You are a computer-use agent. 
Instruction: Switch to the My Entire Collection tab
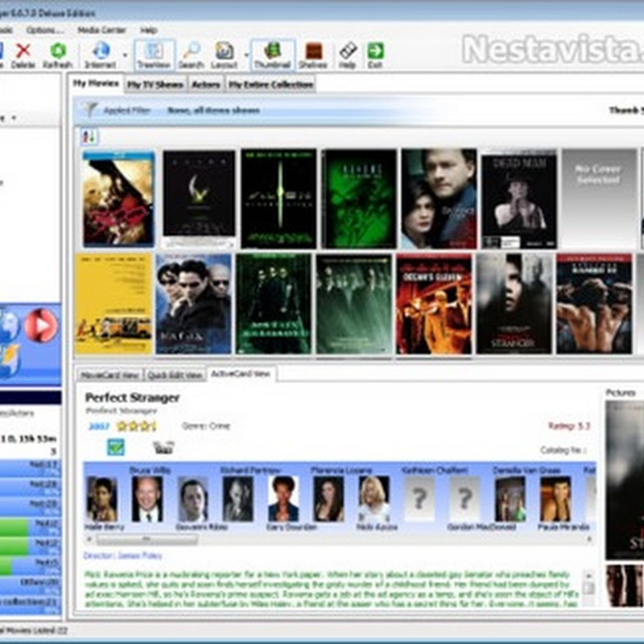pyautogui.click(x=270, y=85)
